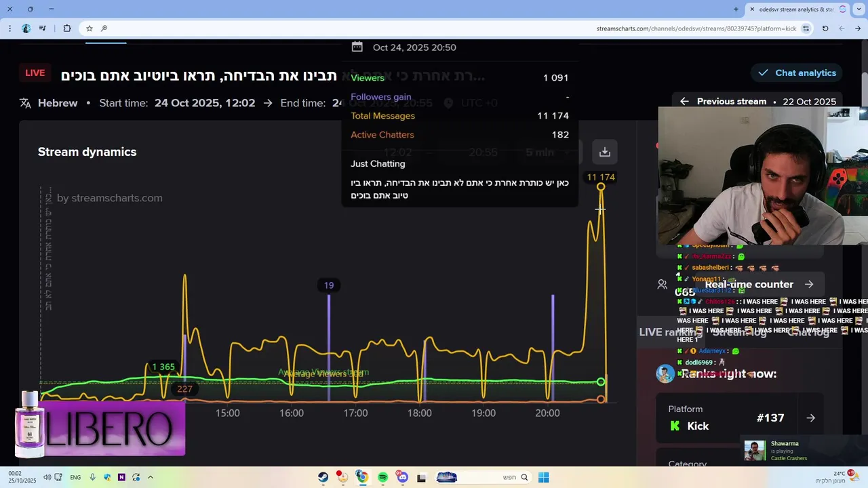Click the Shawarma Castle Crashers notification
The image size is (868, 488).
point(804,451)
